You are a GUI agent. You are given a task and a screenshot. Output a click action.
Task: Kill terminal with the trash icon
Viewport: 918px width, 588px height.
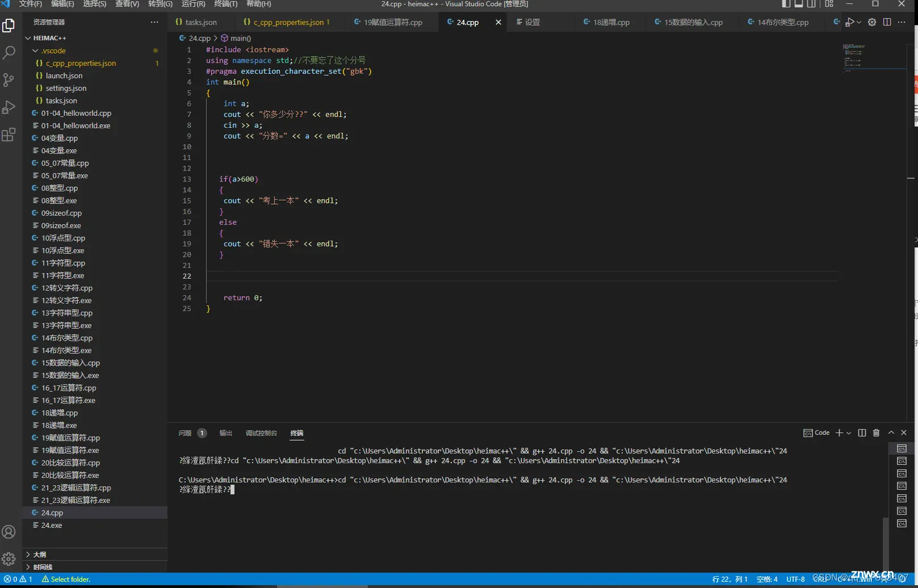876,432
